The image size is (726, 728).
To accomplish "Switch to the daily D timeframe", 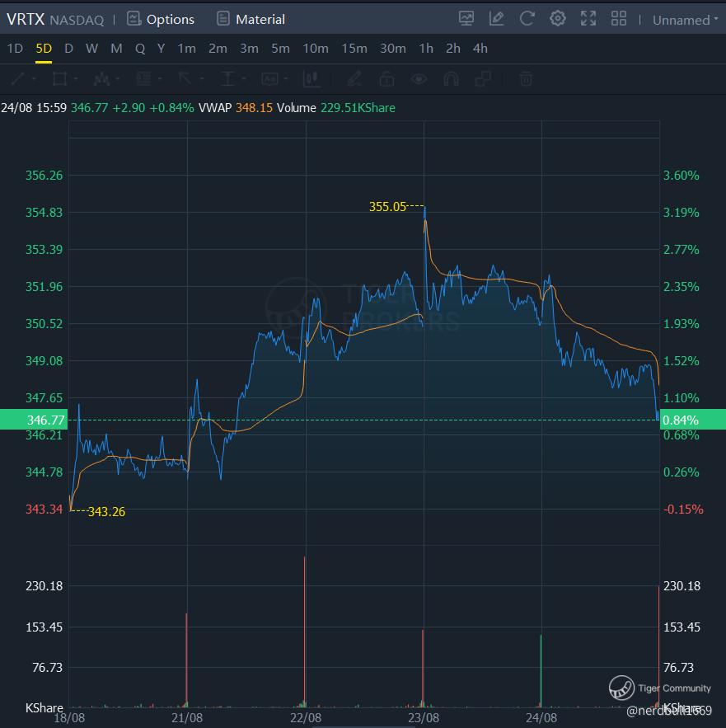I will (x=68, y=49).
